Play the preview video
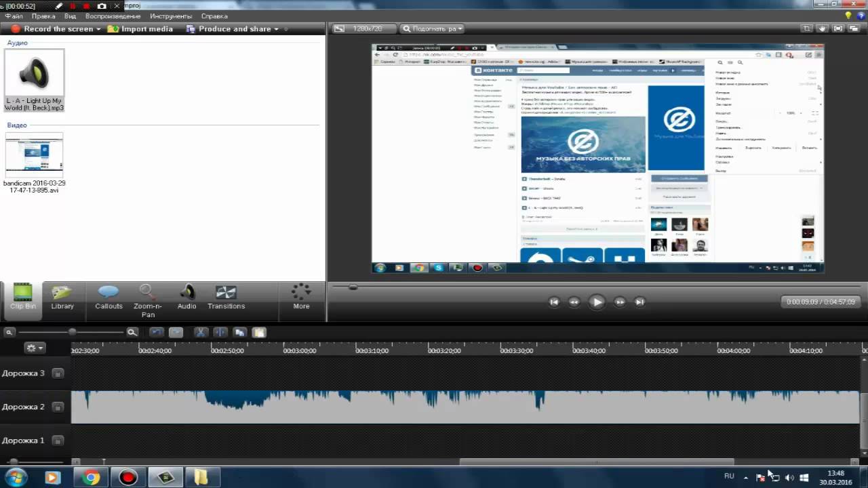Screen dimensions: 868x488 click(x=597, y=302)
